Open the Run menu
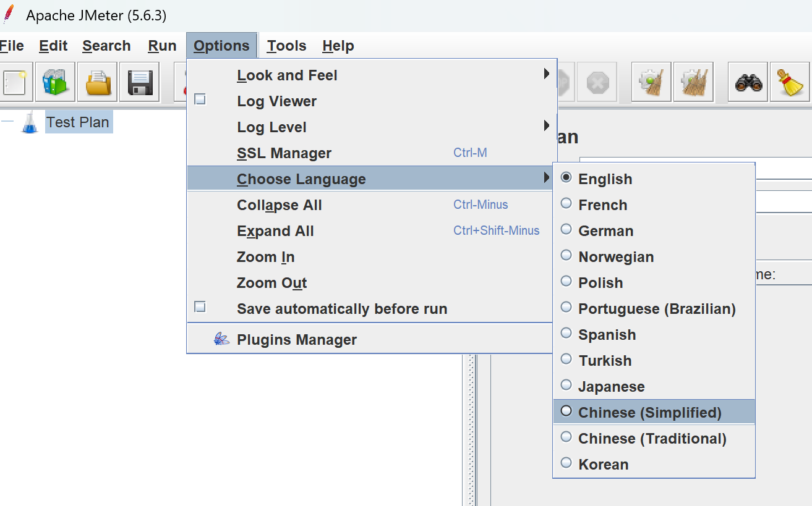The image size is (812, 506). click(162, 46)
